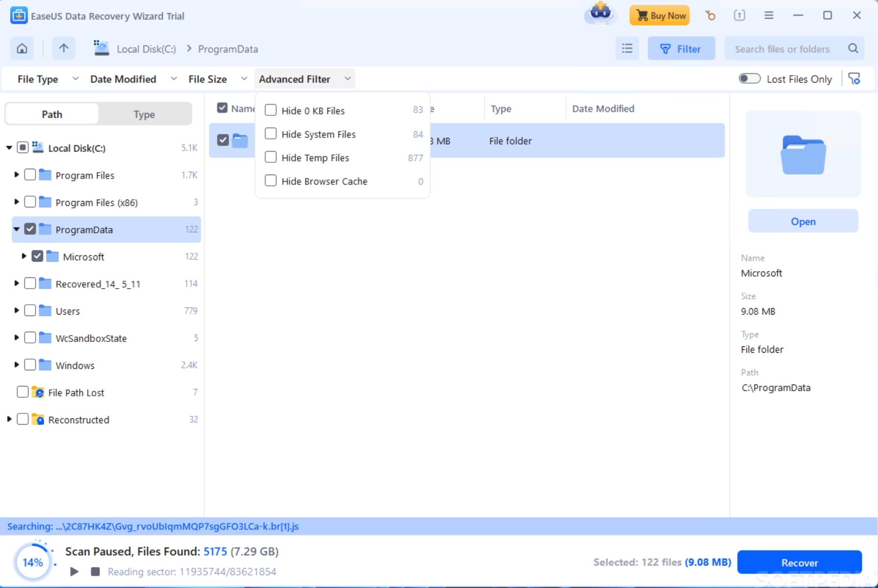Close the Advanced Filter dropdown
Screen dimensions: 878x588
coord(305,79)
